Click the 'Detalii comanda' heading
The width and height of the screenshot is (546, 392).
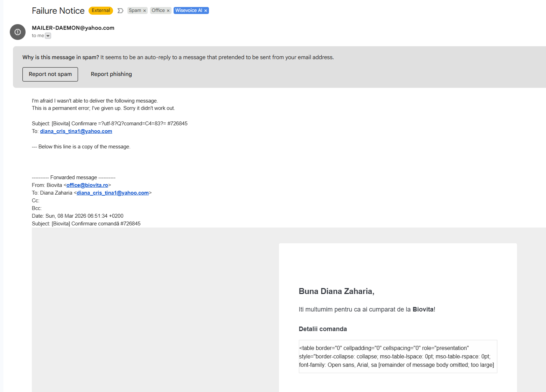tap(323, 329)
